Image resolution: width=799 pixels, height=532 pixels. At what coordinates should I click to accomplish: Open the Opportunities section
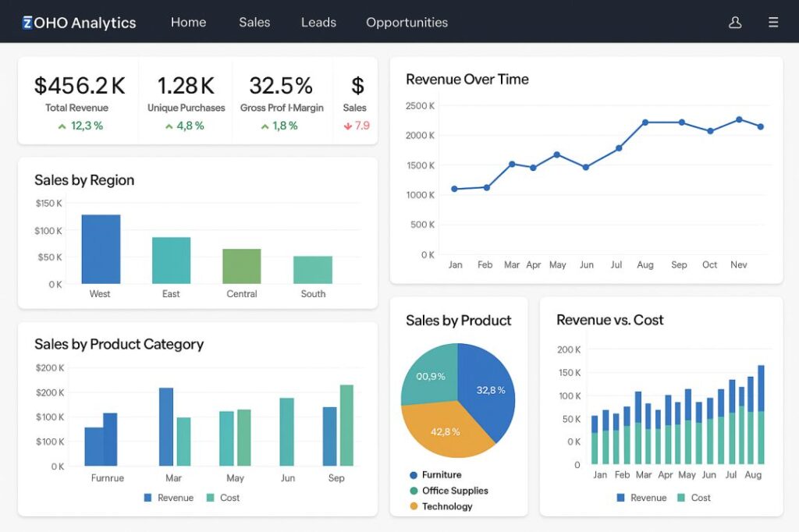407,23
